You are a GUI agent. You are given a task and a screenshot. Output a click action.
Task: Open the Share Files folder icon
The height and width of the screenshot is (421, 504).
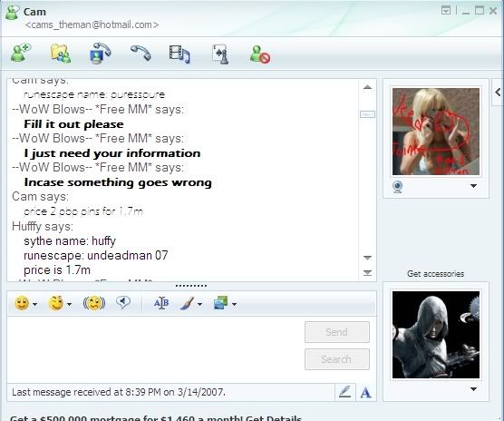tap(61, 54)
